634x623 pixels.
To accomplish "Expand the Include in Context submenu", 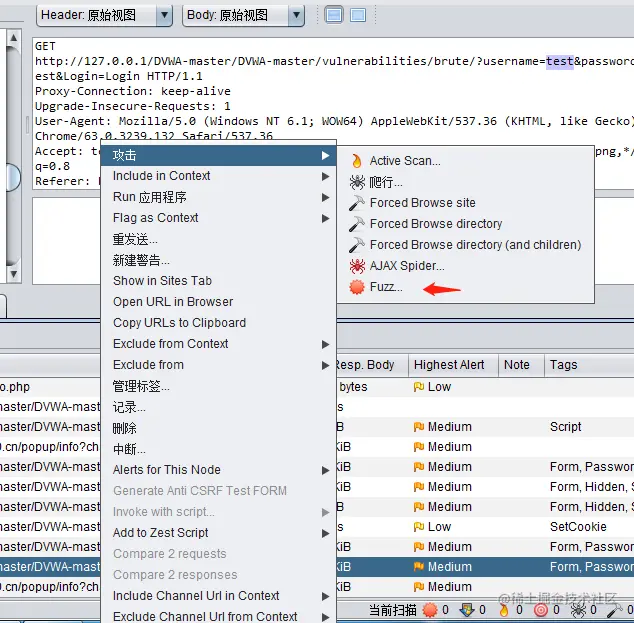I will point(325,176).
